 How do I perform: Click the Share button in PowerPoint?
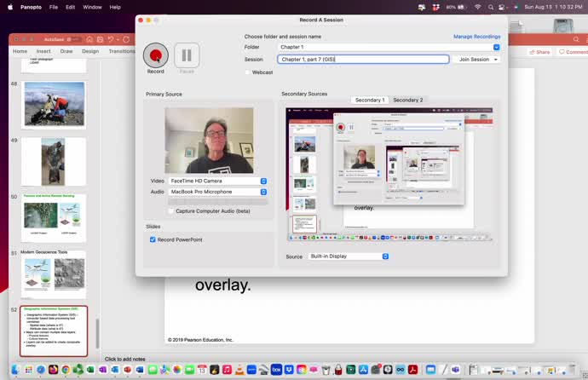point(539,52)
